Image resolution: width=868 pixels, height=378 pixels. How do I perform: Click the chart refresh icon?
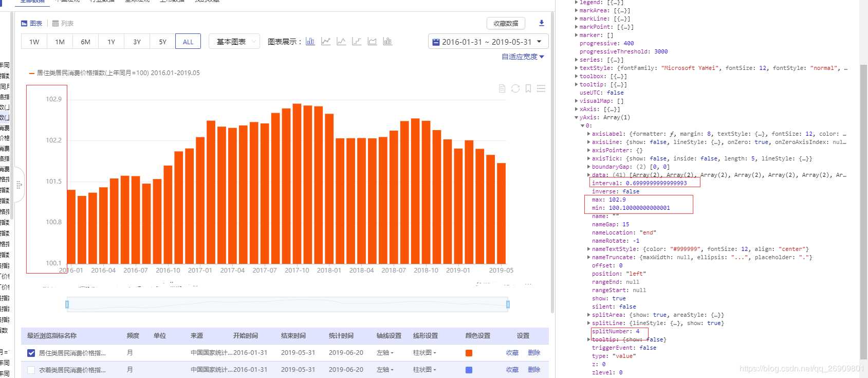515,88
